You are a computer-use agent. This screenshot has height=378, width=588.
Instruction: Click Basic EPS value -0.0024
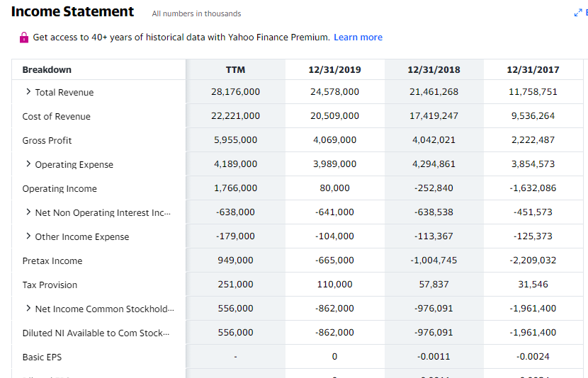pos(533,356)
